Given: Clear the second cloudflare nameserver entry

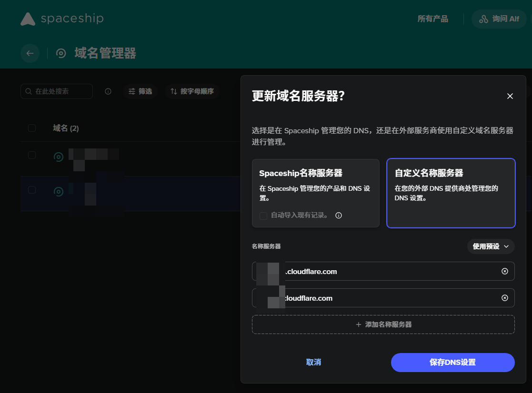Looking at the screenshot, I should tap(504, 298).
